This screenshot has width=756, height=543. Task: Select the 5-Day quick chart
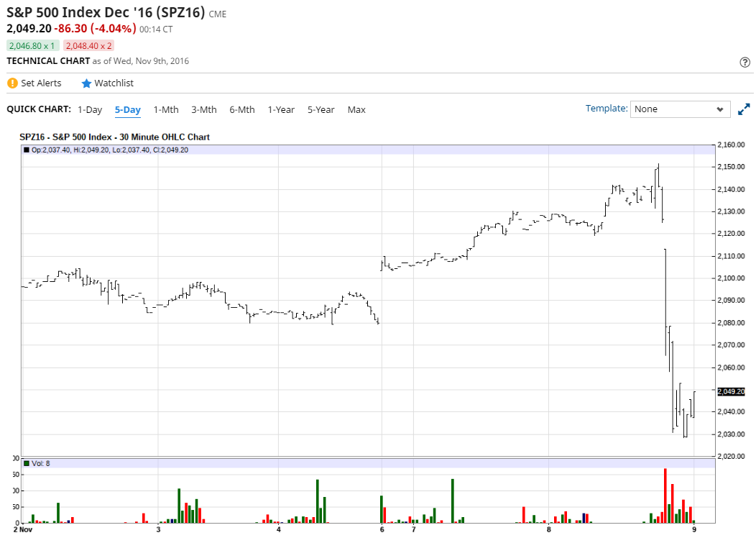[x=127, y=109]
